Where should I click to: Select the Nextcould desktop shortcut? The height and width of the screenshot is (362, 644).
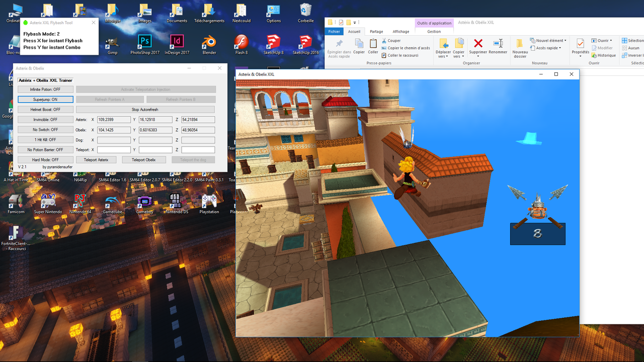pos(241,14)
